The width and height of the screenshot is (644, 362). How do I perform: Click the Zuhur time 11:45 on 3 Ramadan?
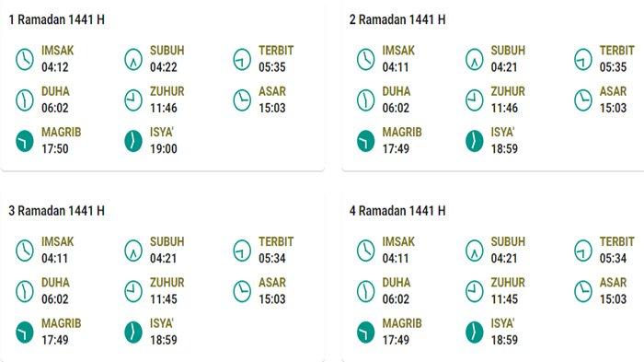point(164,299)
